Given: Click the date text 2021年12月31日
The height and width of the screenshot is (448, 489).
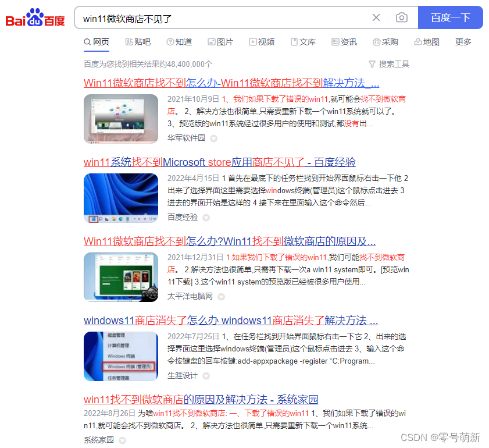Looking at the screenshot, I should tap(195, 257).
